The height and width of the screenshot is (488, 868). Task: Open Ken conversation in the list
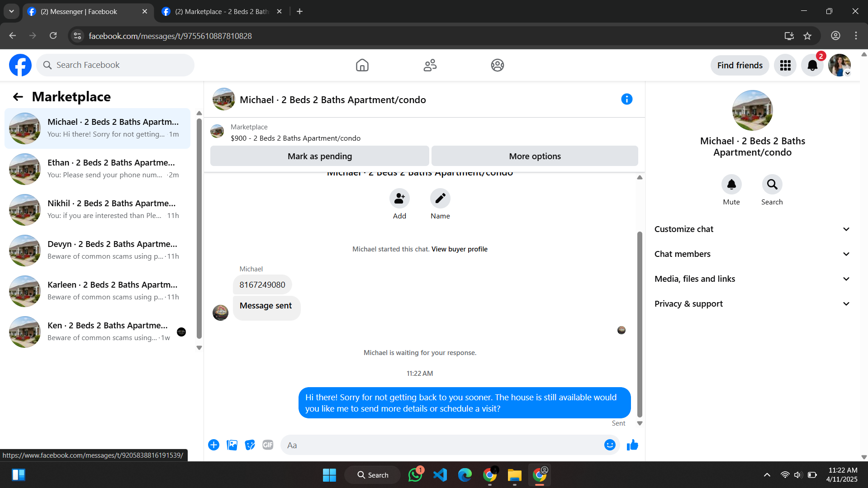click(x=97, y=332)
